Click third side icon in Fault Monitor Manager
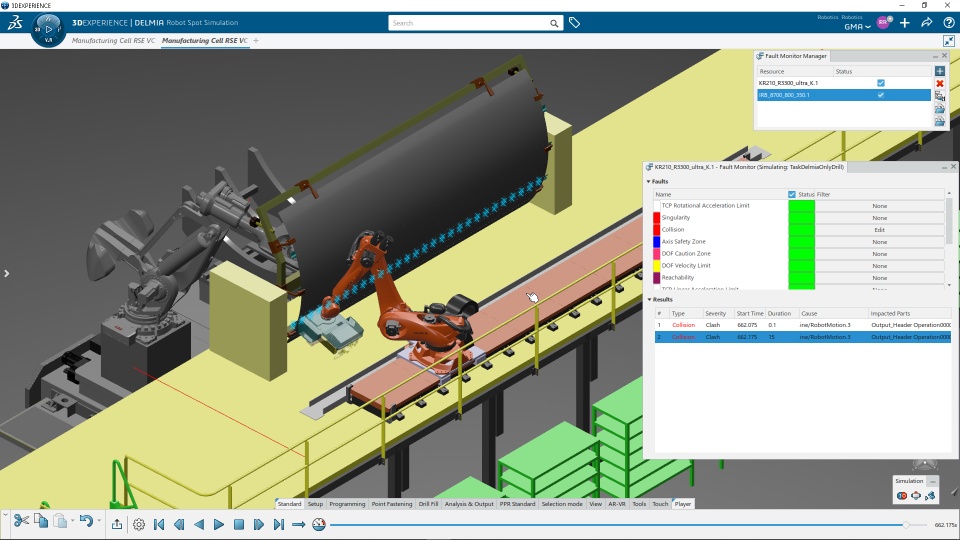Image resolution: width=960 pixels, height=540 pixels. click(940, 96)
